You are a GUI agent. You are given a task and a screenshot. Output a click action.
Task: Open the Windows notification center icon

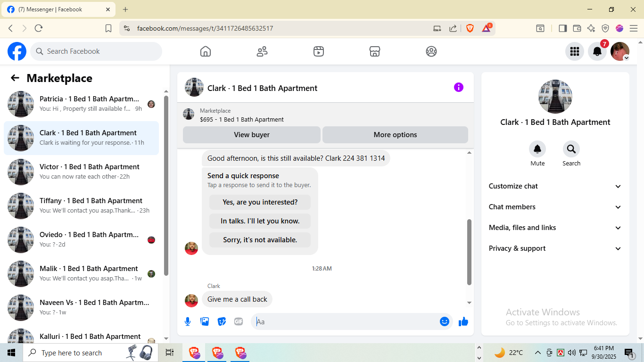tap(629, 353)
